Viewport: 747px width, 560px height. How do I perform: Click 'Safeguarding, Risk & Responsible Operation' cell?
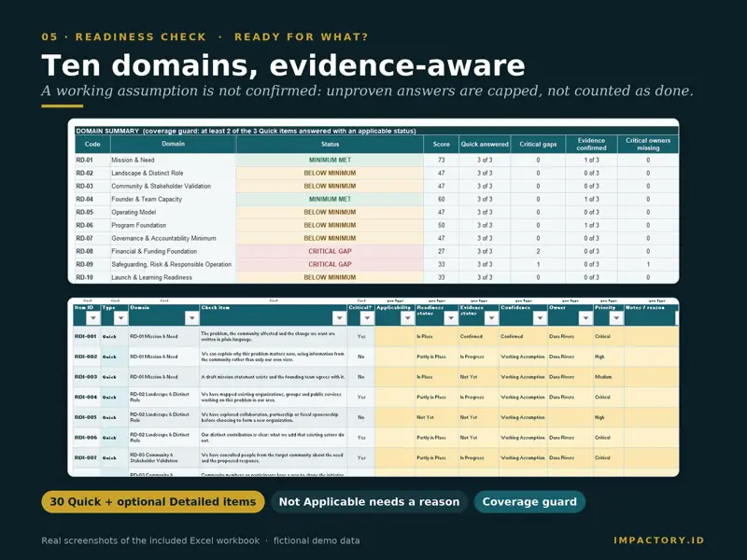point(173,264)
